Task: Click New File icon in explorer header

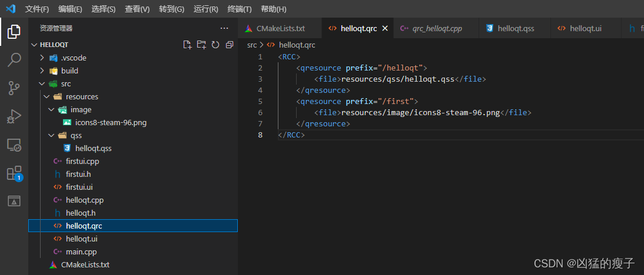Action: (187, 45)
